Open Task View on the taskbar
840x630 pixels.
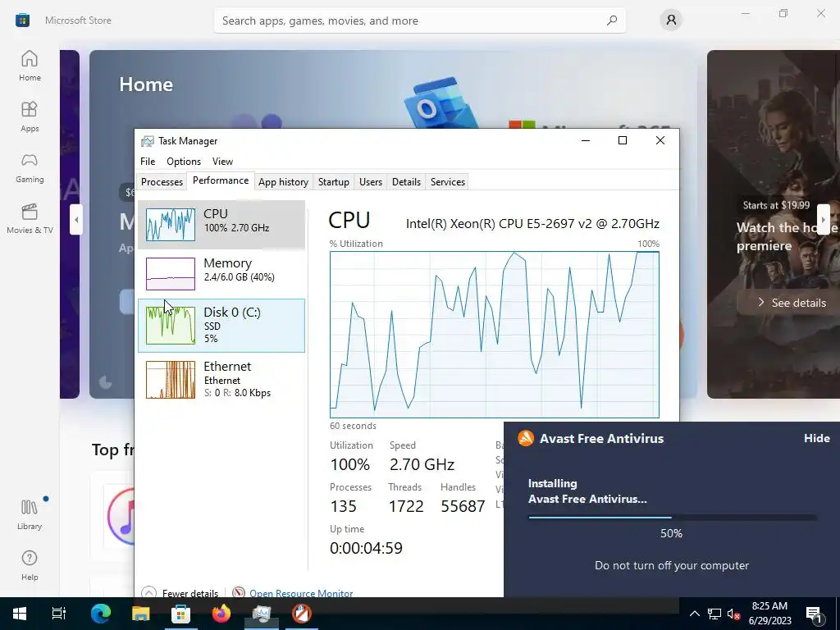(59, 614)
